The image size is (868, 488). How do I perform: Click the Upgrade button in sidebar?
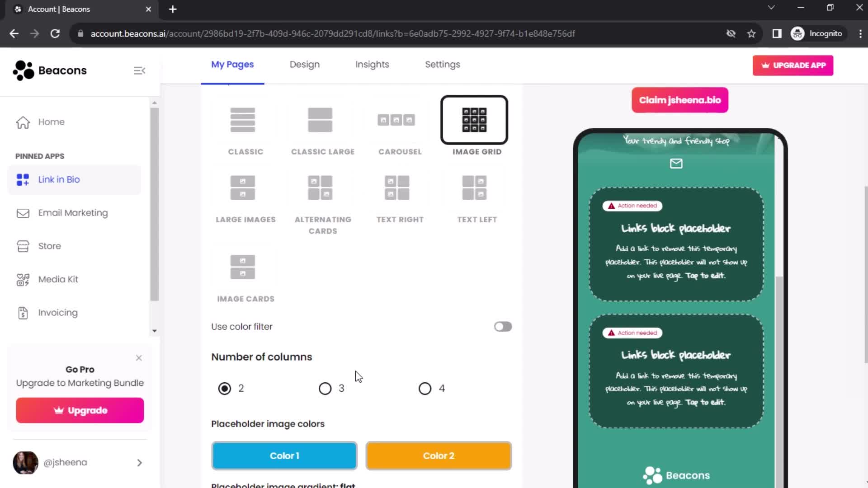click(80, 411)
